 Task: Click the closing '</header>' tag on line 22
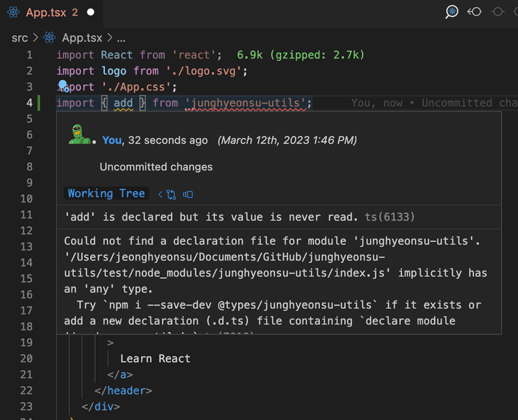[123, 391]
